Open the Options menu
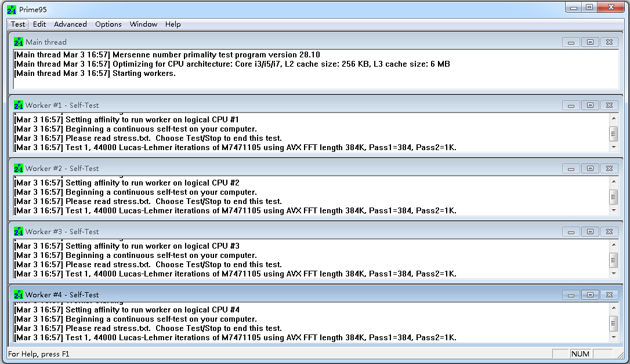Viewport: 630px width, 364px height. [108, 24]
